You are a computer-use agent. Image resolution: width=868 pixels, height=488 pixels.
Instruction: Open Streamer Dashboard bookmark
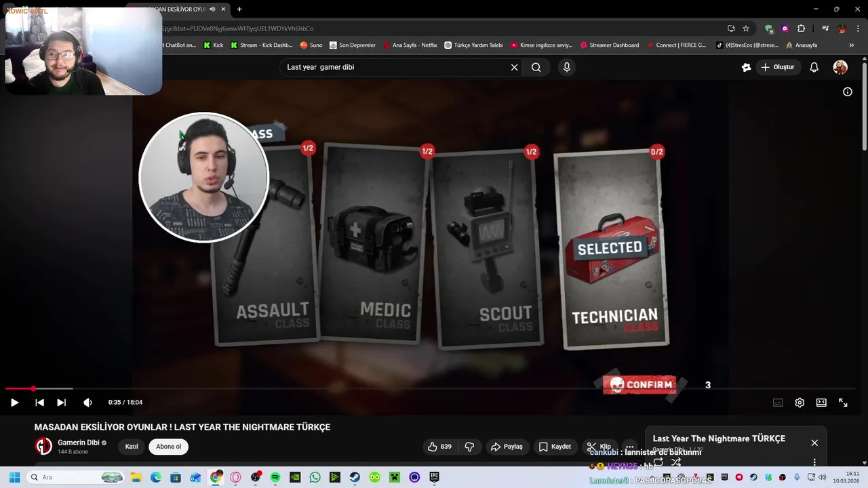(x=609, y=45)
